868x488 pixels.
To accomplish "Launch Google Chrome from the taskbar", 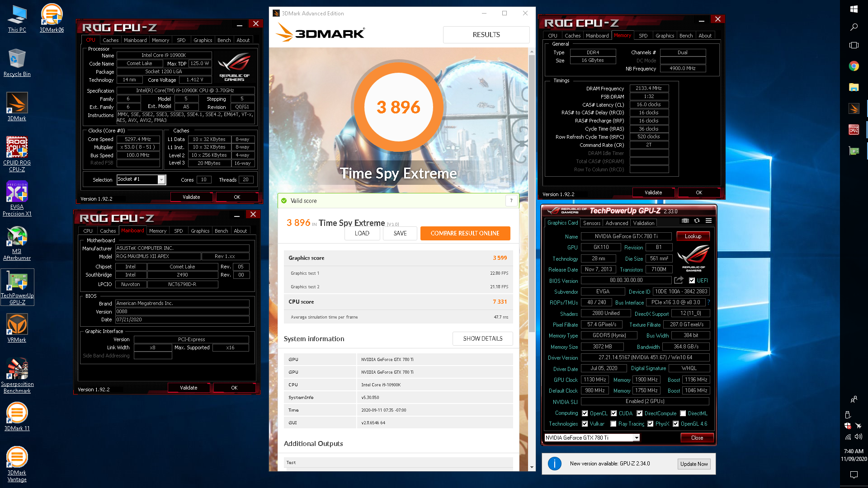I will (x=854, y=66).
